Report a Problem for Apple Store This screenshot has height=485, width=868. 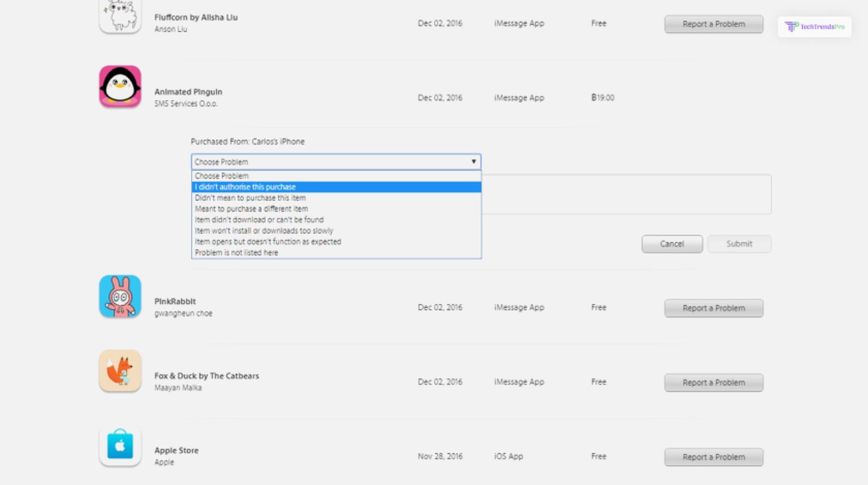coord(714,457)
